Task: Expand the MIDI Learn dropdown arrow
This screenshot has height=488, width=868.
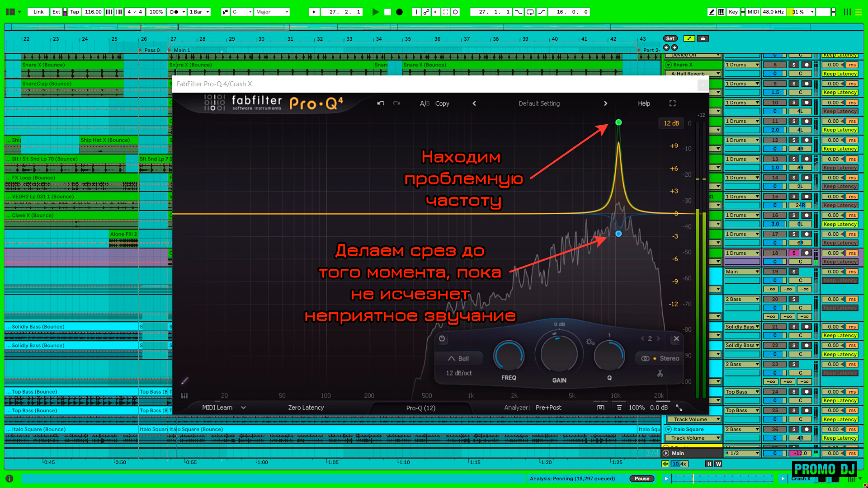Action: pyautogui.click(x=244, y=408)
